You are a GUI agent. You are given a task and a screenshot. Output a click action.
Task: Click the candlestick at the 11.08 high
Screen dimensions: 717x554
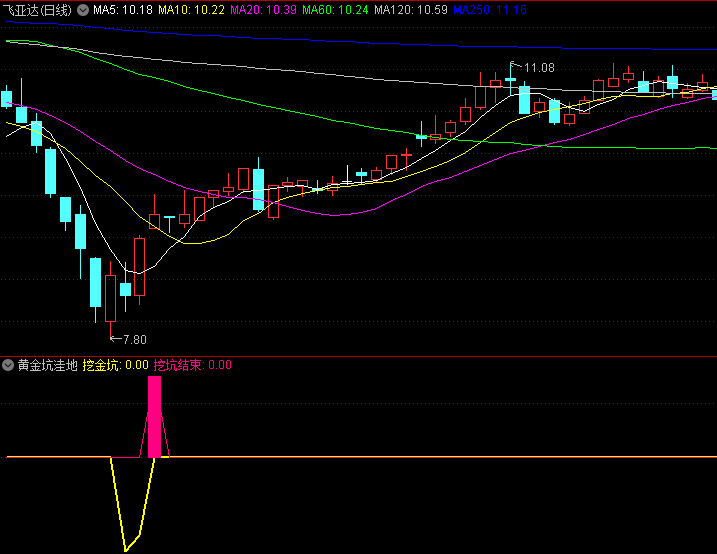[x=511, y=80]
